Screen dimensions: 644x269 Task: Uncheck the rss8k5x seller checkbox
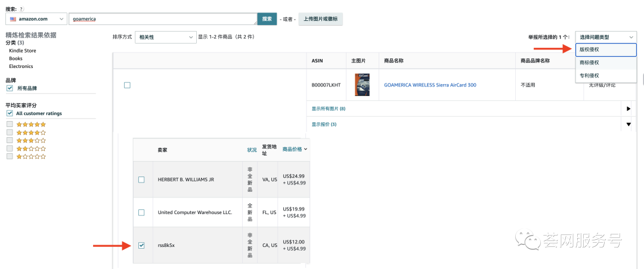141,245
